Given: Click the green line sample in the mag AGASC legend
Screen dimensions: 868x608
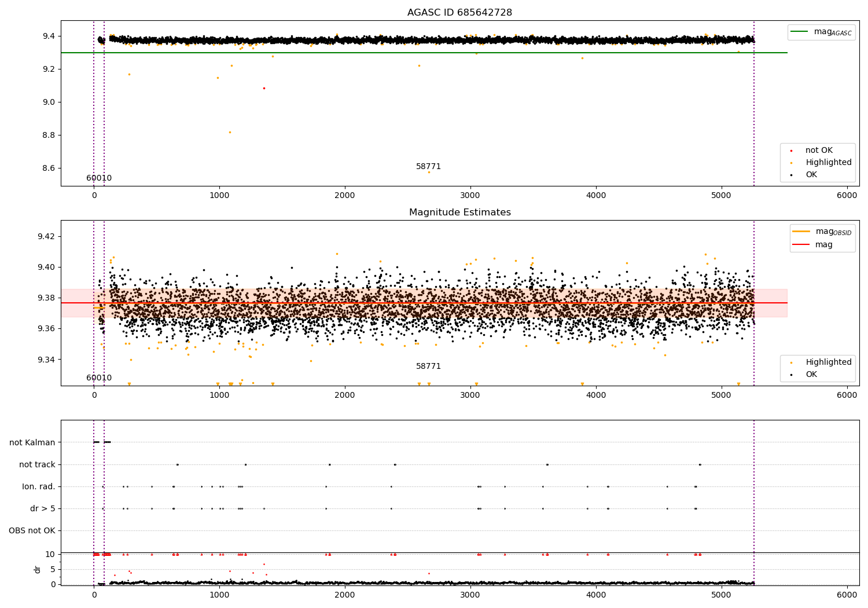Looking at the screenshot, I should [x=799, y=31].
